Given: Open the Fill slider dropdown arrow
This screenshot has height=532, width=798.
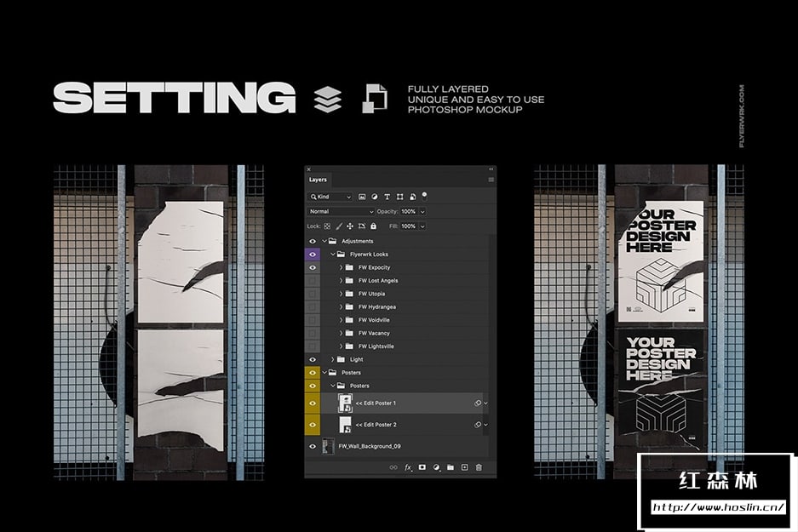Looking at the screenshot, I should (x=422, y=226).
